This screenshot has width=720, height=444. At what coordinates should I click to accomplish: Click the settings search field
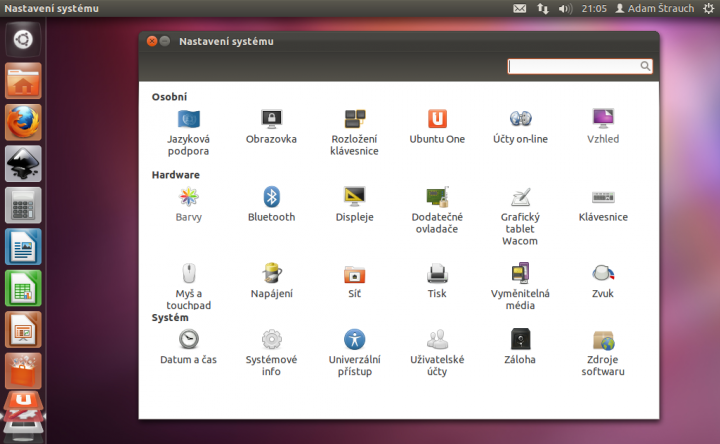coord(579,66)
